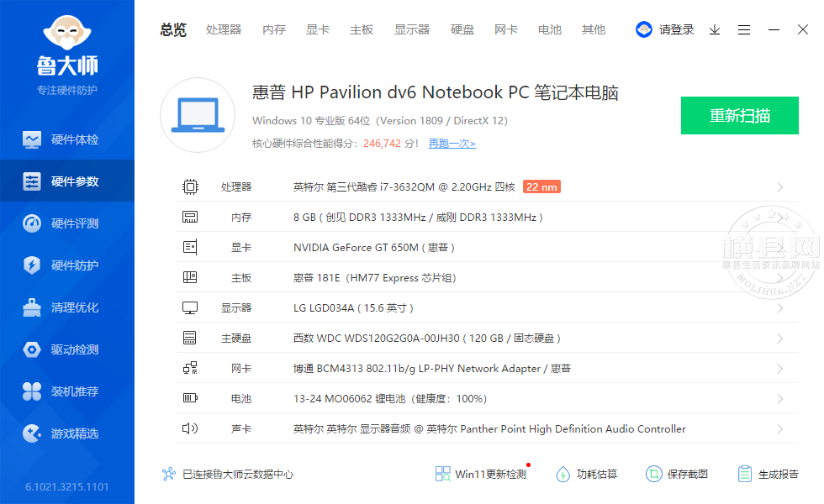Open the 硬件防护 shield icon

32,265
